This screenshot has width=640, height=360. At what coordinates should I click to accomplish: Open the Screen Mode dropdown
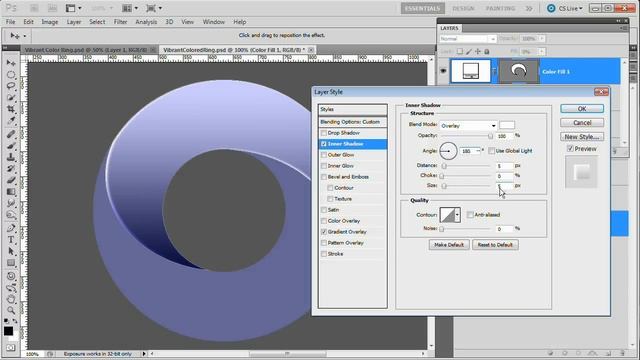[154, 8]
